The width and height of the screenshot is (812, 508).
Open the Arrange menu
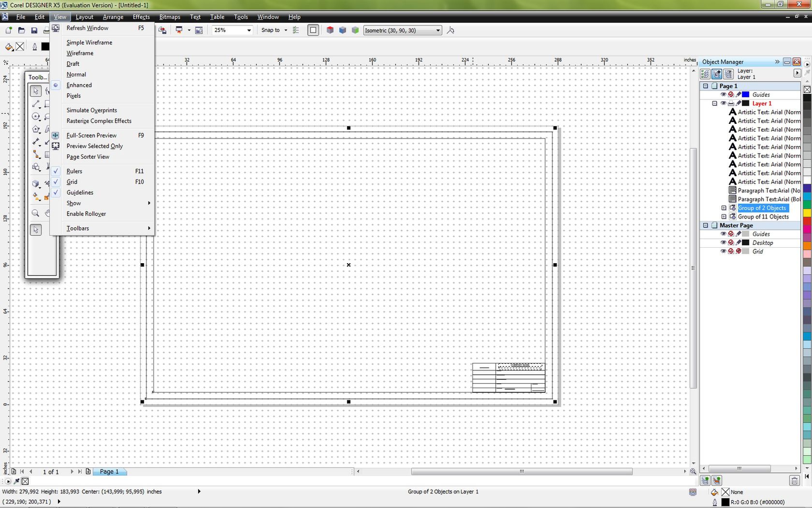click(x=113, y=17)
